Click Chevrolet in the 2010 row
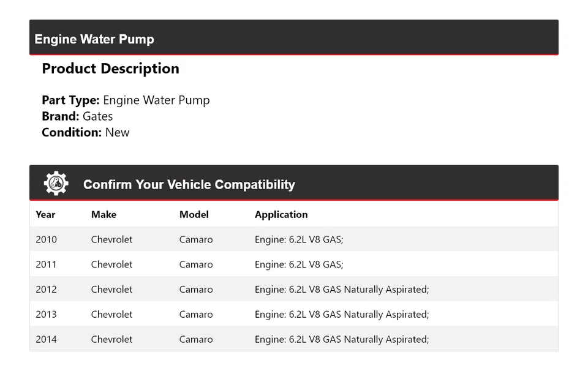 (111, 239)
